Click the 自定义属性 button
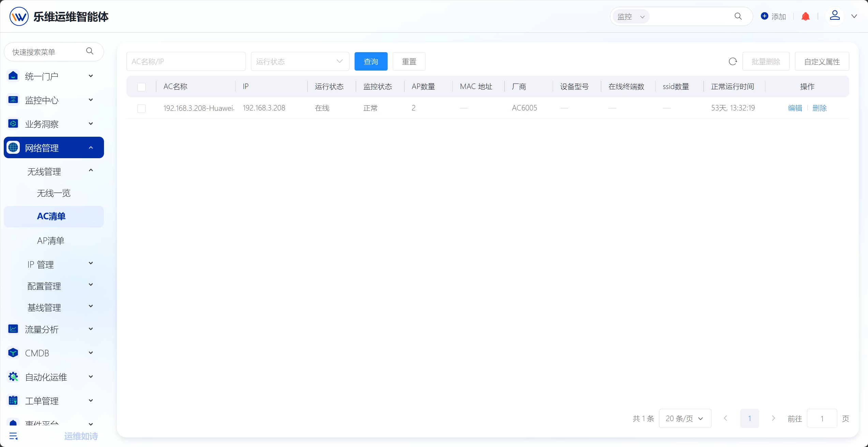This screenshot has width=868, height=447. pos(822,61)
